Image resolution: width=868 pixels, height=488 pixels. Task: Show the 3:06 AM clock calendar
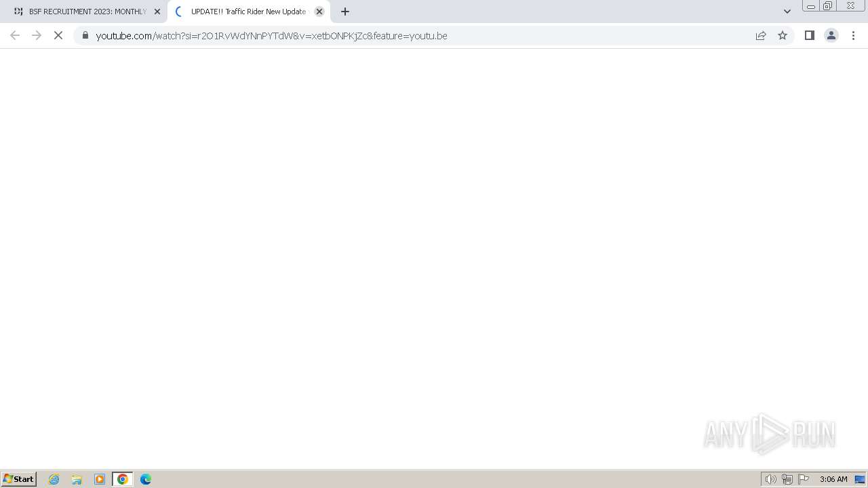point(833,479)
